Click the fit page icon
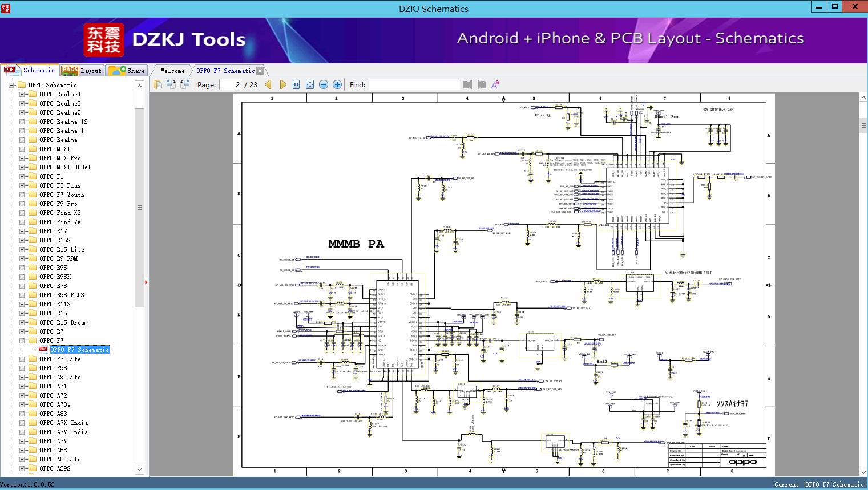 point(310,84)
